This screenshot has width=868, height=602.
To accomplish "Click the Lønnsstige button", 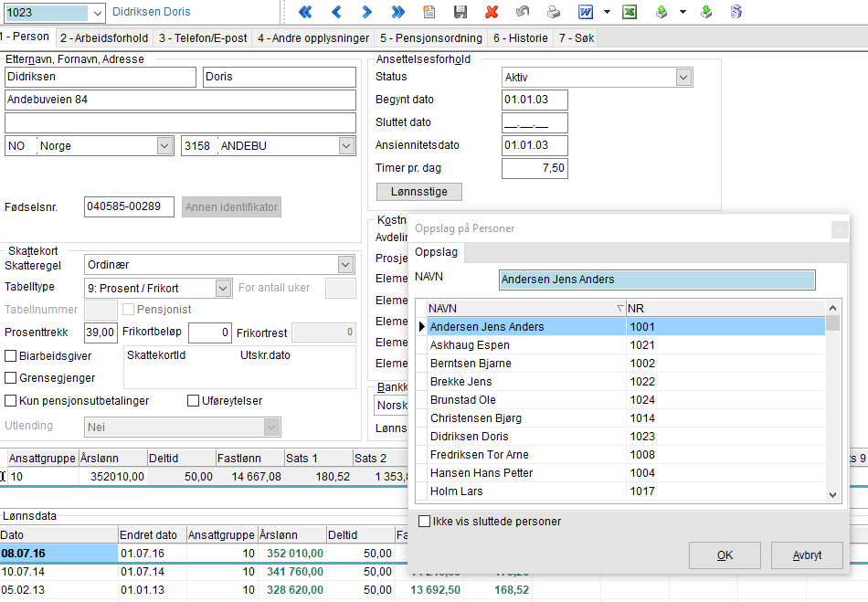I will [419, 192].
